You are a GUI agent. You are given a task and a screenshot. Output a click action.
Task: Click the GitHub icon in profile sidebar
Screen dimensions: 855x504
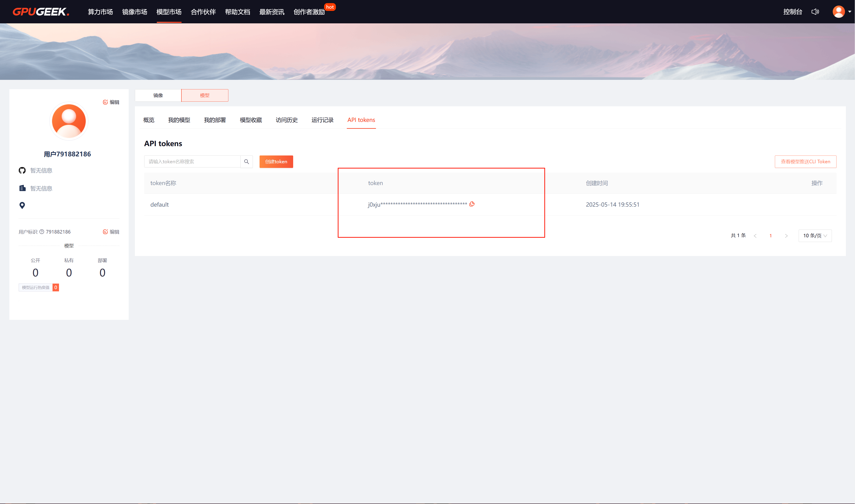coord(22,171)
